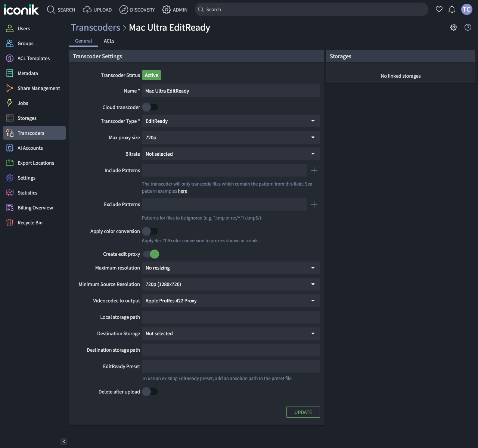
Task: Go back via Transcoders breadcrumb link
Action: 96,28
